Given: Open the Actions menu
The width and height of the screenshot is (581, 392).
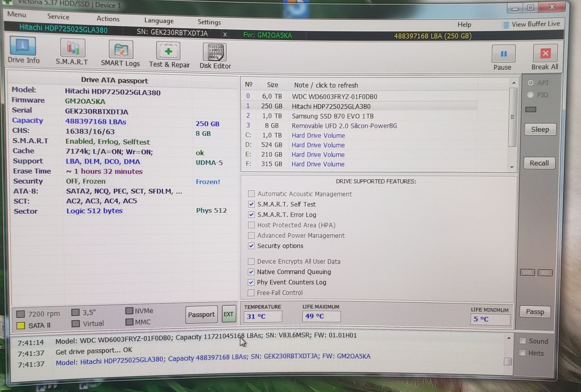Looking at the screenshot, I should [x=108, y=19].
